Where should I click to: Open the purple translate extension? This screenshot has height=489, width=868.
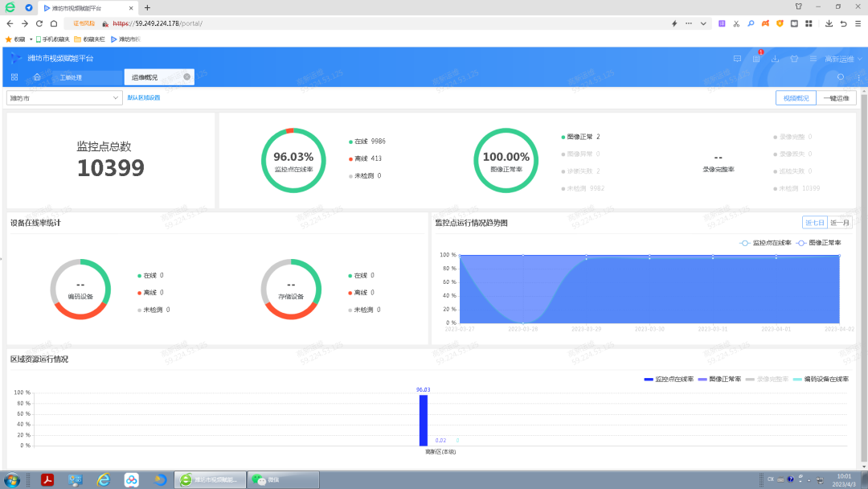pyautogui.click(x=722, y=24)
